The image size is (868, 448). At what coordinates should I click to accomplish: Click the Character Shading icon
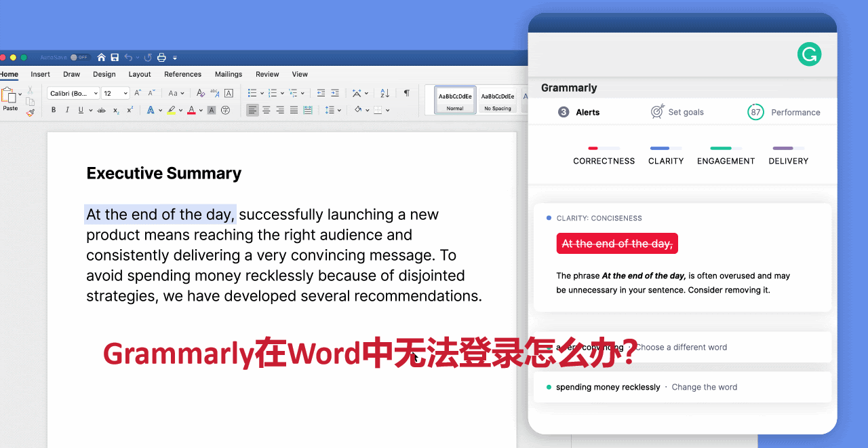click(212, 110)
